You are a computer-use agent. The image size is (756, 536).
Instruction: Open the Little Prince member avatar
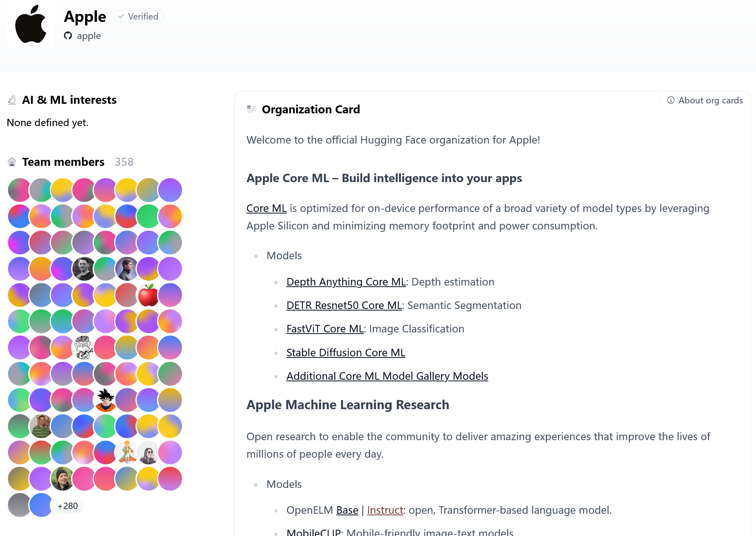pos(127,452)
